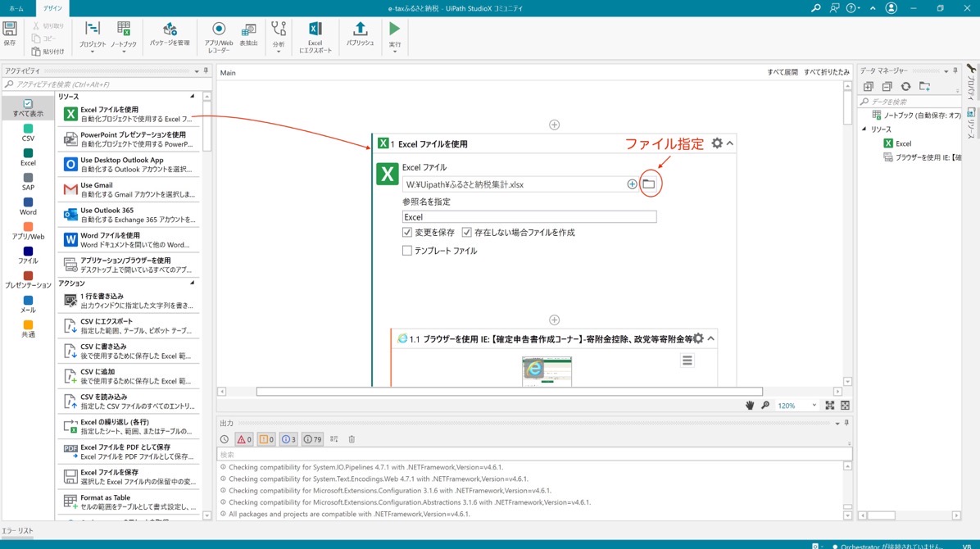Image resolution: width=980 pixels, height=549 pixels.
Task: Toggle timestamps clock icon in output
Action: (225, 439)
